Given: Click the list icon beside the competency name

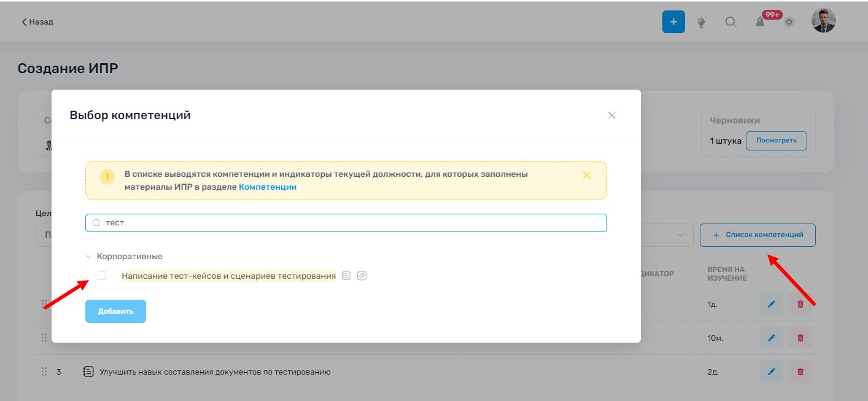Looking at the screenshot, I should click(x=346, y=276).
